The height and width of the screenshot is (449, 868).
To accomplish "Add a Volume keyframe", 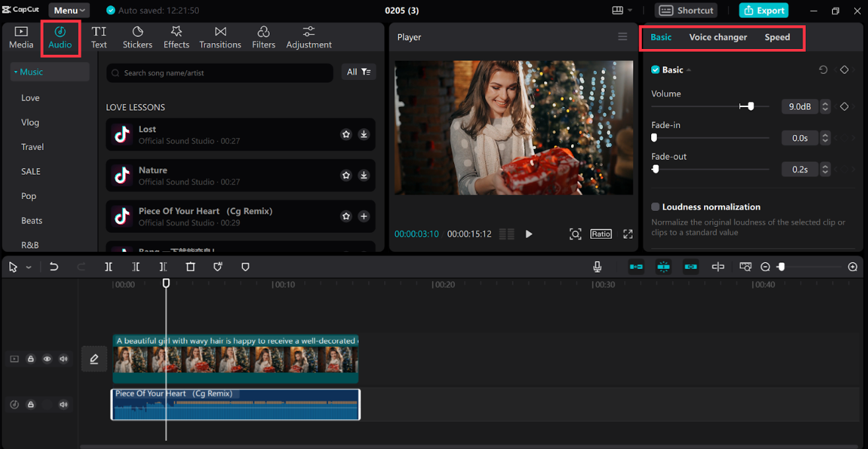I will pyautogui.click(x=844, y=106).
